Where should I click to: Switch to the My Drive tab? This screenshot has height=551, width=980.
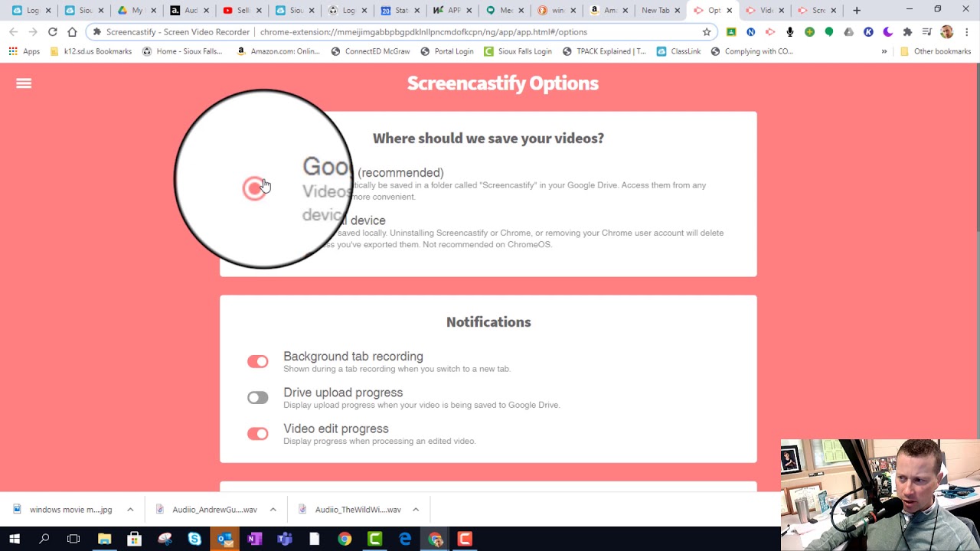pos(136,11)
